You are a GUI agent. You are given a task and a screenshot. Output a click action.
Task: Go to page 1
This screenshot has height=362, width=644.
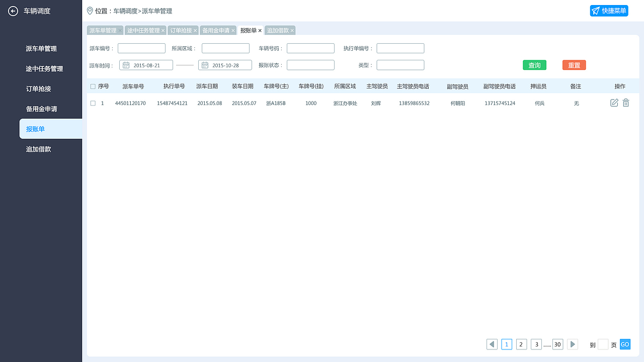point(507,344)
